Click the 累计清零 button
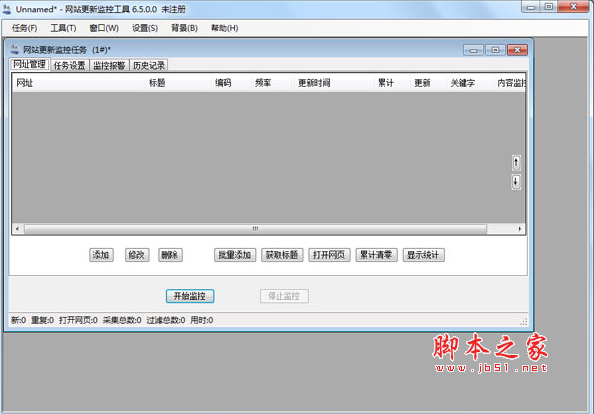 tap(376, 255)
